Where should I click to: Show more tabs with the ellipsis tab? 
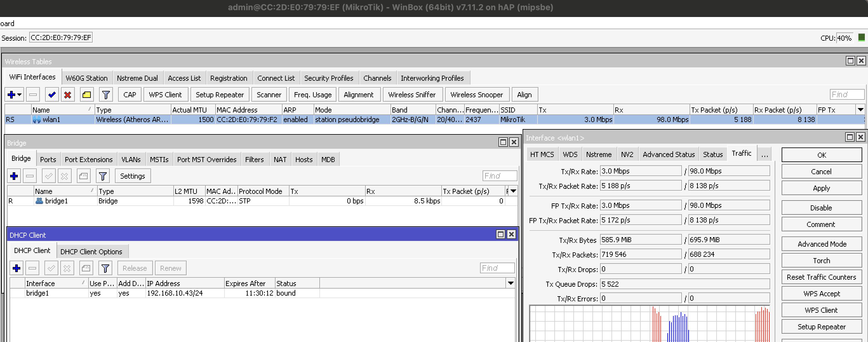pyautogui.click(x=765, y=154)
